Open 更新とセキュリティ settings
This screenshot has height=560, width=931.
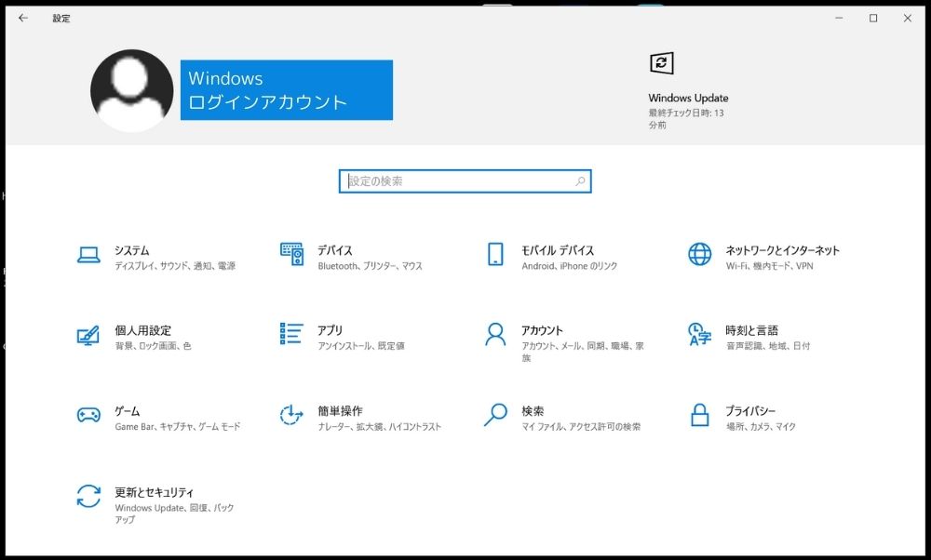pyautogui.click(x=155, y=492)
